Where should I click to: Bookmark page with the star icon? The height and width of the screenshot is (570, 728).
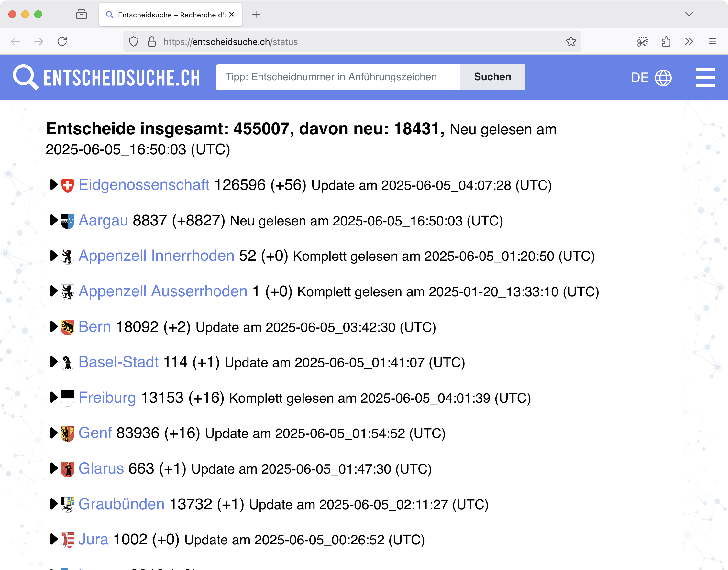coord(571,42)
